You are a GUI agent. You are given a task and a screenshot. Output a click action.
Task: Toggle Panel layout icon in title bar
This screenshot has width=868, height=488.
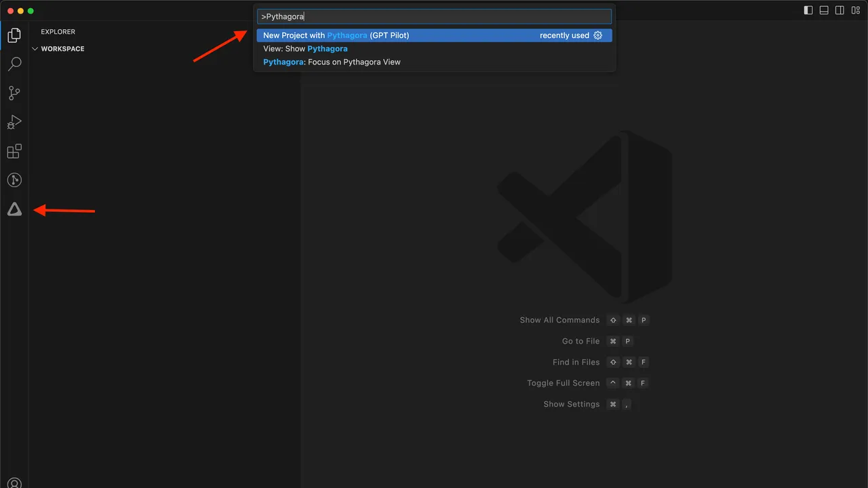pyautogui.click(x=824, y=10)
